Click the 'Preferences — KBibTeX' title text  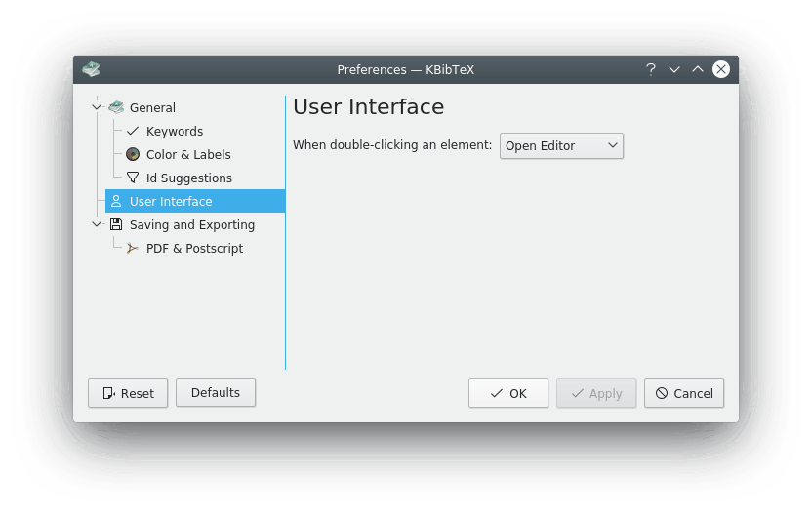[405, 70]
